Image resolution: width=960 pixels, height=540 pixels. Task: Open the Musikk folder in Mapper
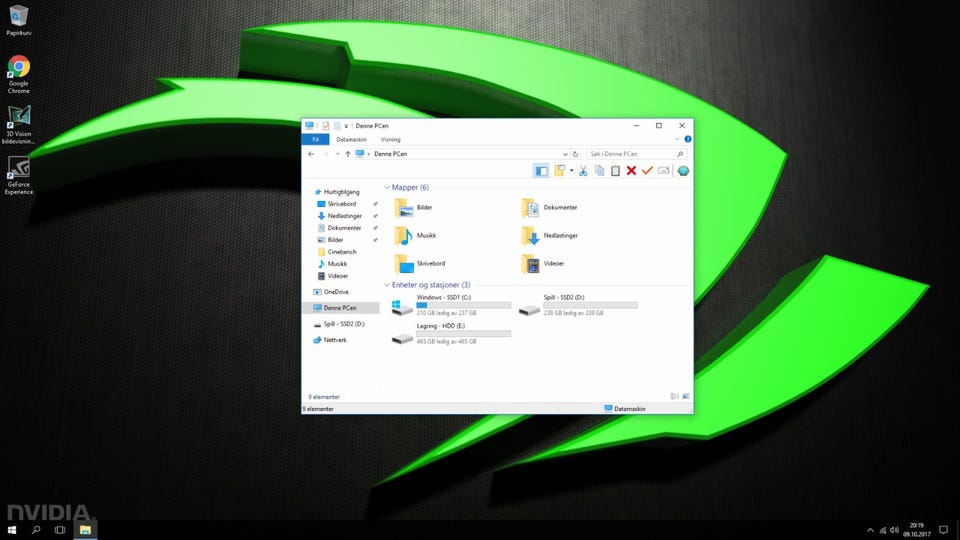(x=415, y=236)
